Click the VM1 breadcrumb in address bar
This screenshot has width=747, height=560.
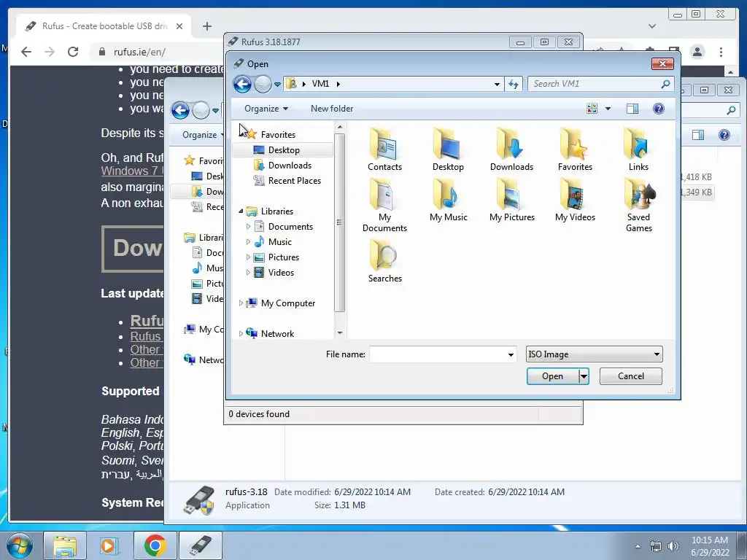tap(320, 84)
